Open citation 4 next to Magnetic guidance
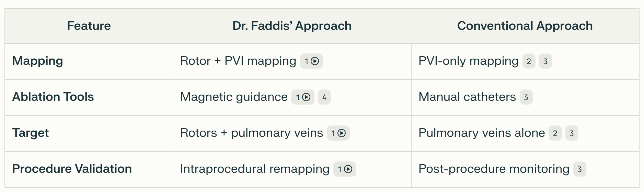644x192 pixels. coord(324,97)
